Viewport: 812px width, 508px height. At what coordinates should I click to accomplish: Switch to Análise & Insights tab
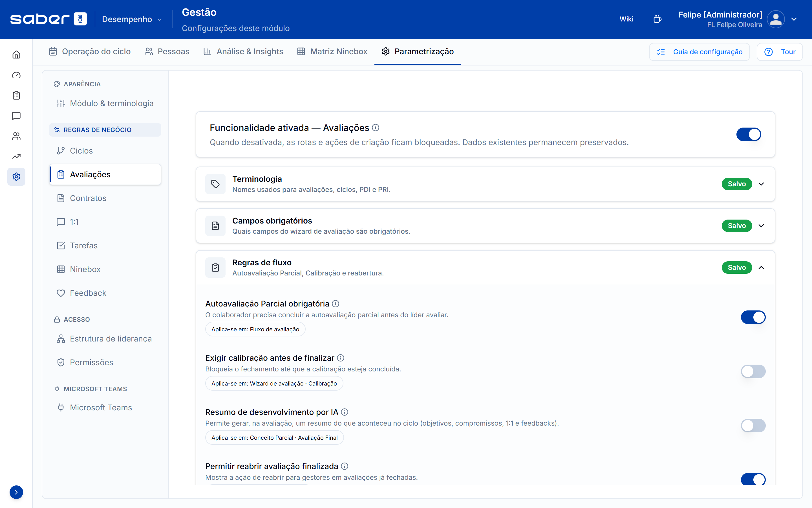click(x=243, y=51)
